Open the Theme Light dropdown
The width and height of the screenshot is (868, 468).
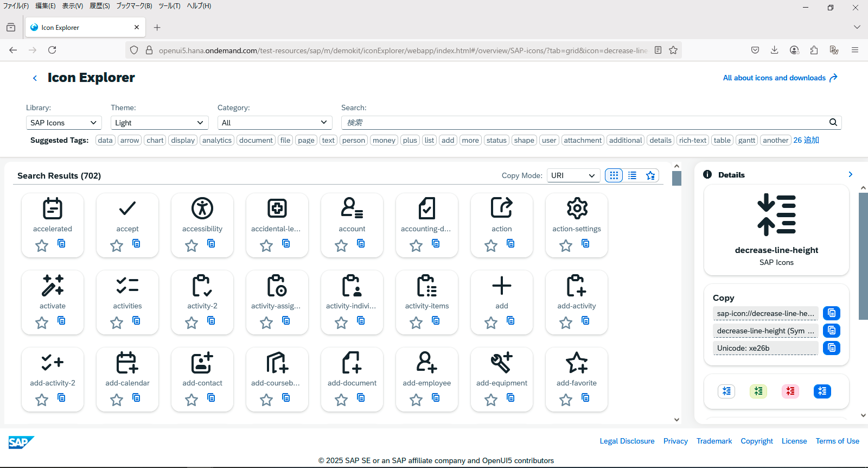pos(159,123)
